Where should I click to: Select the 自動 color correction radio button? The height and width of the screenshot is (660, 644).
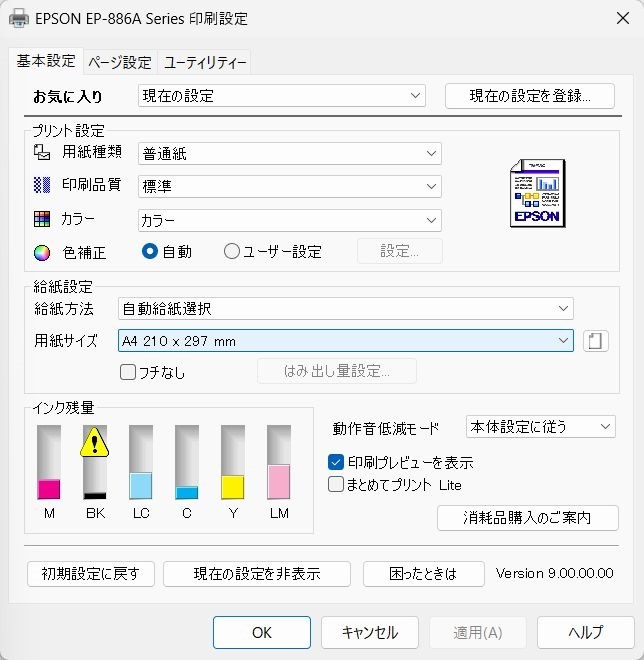(150, 251)
